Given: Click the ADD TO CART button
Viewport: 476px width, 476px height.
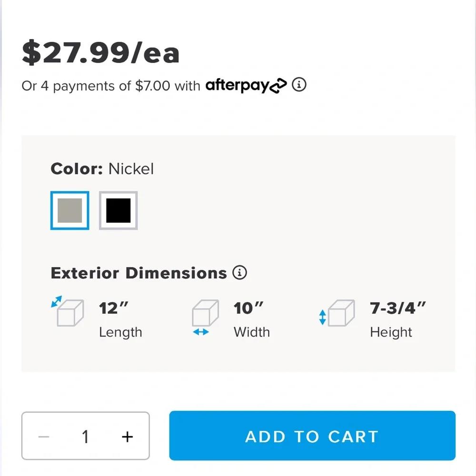Looking at the screenshot, I should 312,436.
